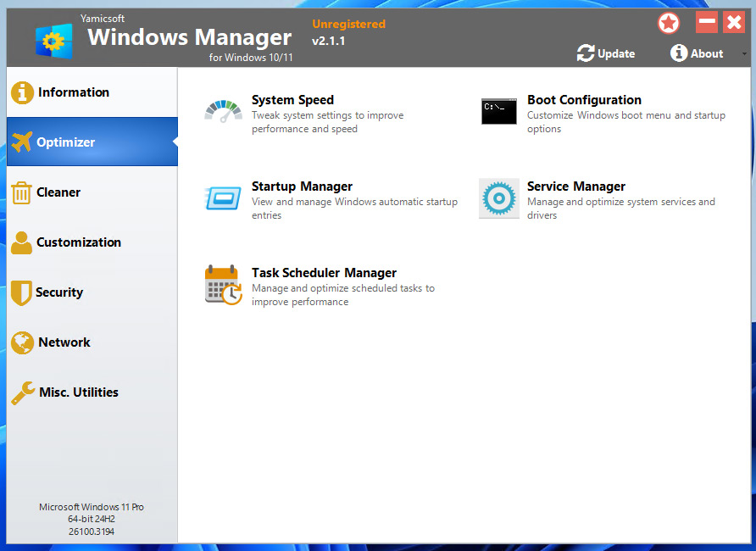Open Startup Manager title link

(302, 186)
